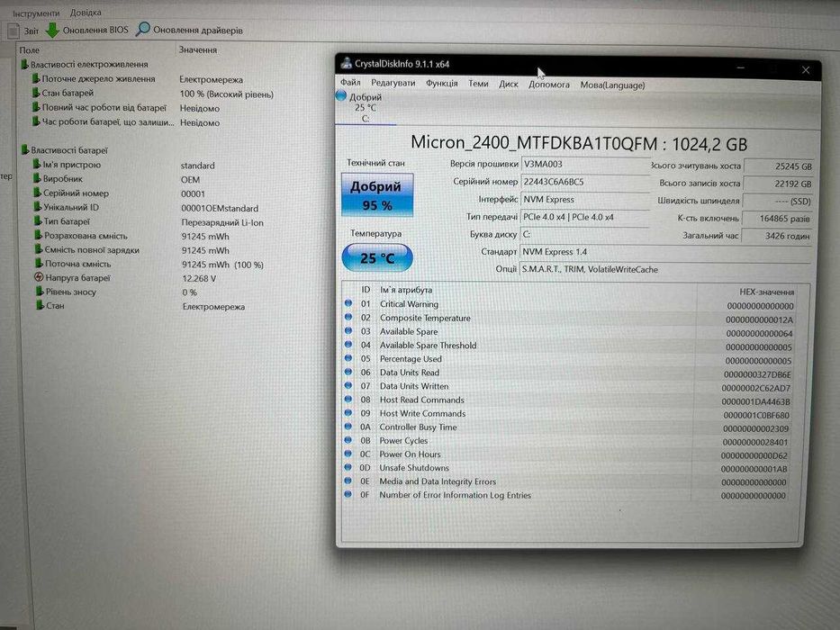The width and height of the screenshot is (840, 630).
Task: Open the Функція menu
Action: click(x=441, y=84)
